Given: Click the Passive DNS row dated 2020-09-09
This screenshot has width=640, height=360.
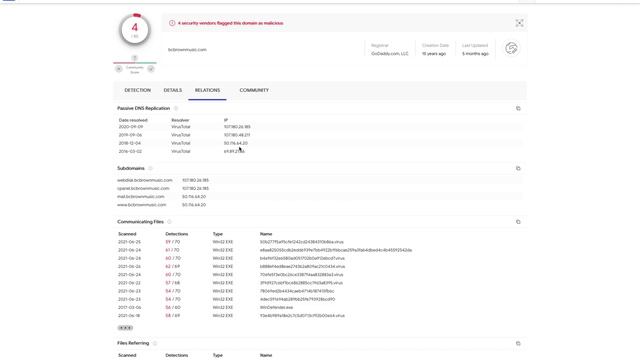Looking at the screenshot, I should [x=319, y=127].
